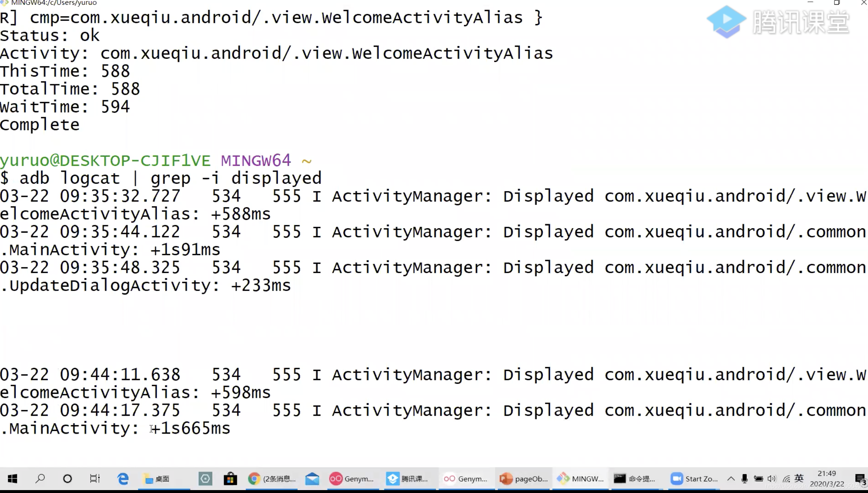
Task: Open the Microsoft Store taskbar icon
Action: 230,479
